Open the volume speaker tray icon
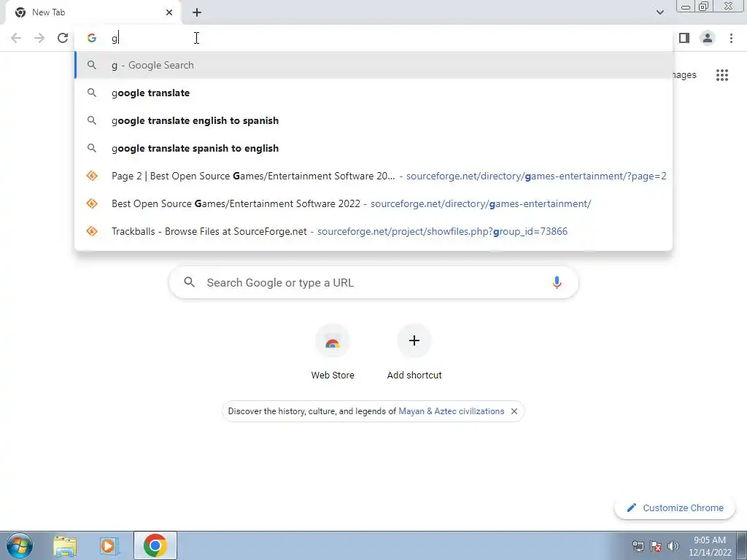The image size is (747, 560). click(673, 546)
